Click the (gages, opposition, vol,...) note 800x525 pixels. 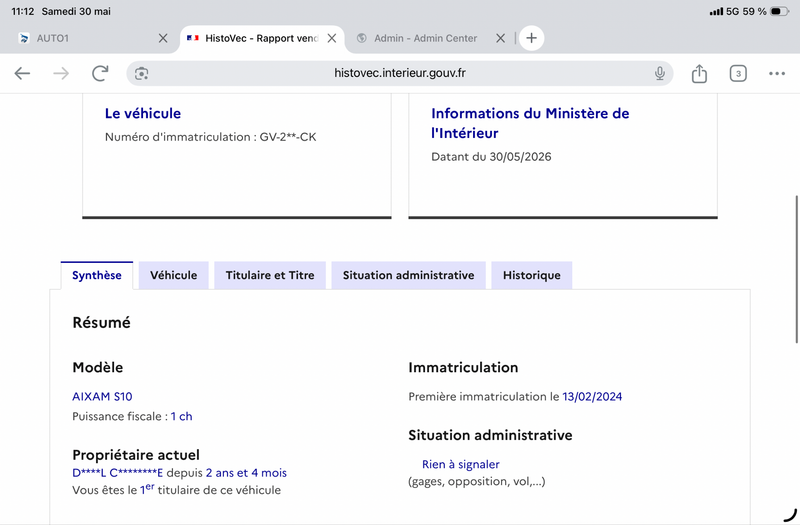click(477, 482)
